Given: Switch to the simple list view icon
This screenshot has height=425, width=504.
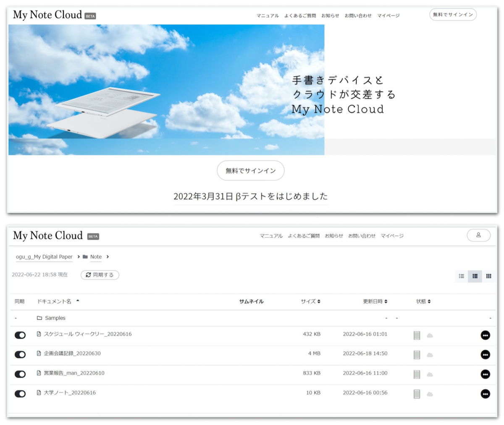Looking at the screenshot, I should pyautogui.click(x=461, y=276).
